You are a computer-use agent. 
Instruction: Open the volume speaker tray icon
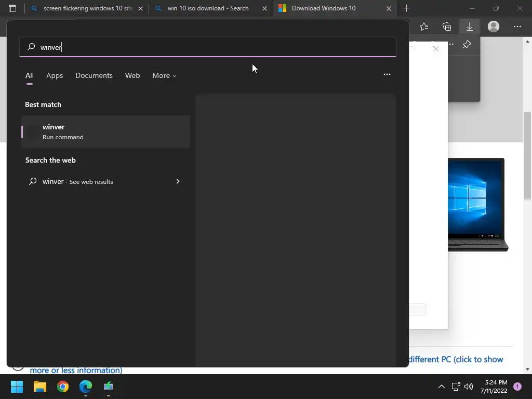(469, 387)
